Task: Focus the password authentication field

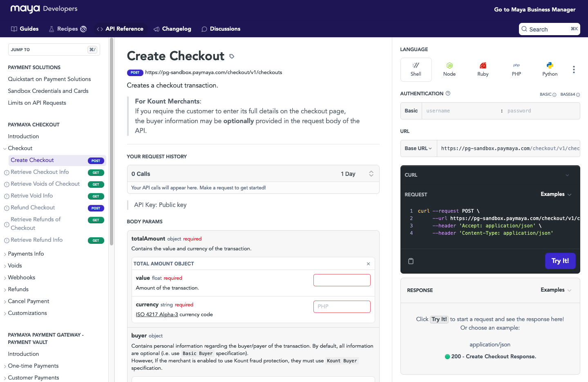Action: pos(542,111)
